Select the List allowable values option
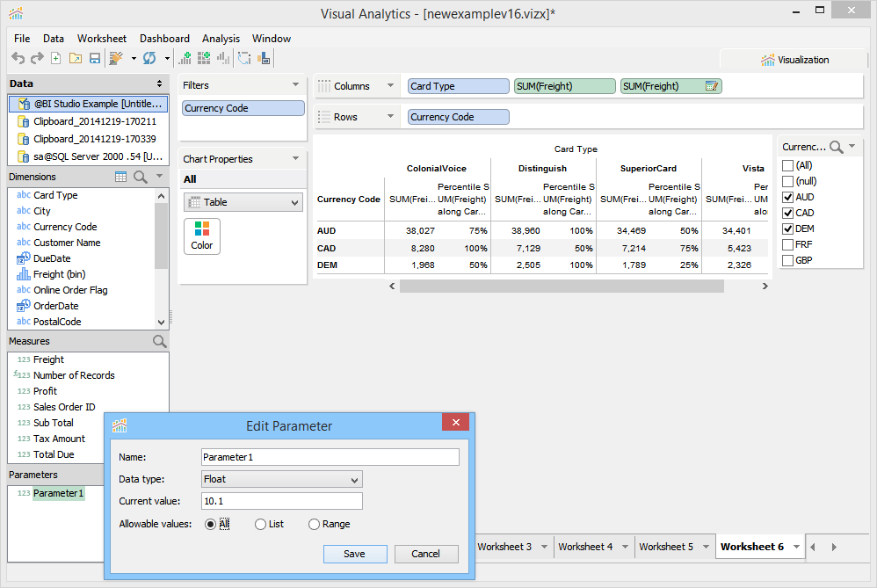 (x=260, y=524)
